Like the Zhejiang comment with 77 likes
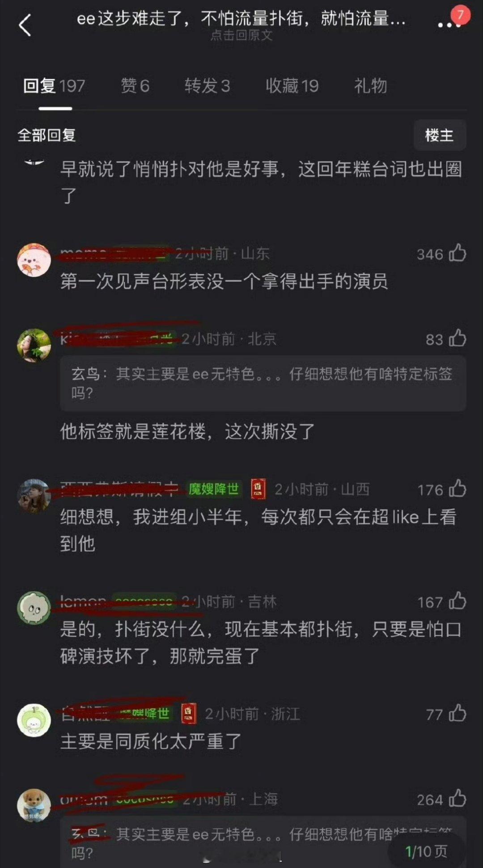483x868 pixels. [458, 713]
